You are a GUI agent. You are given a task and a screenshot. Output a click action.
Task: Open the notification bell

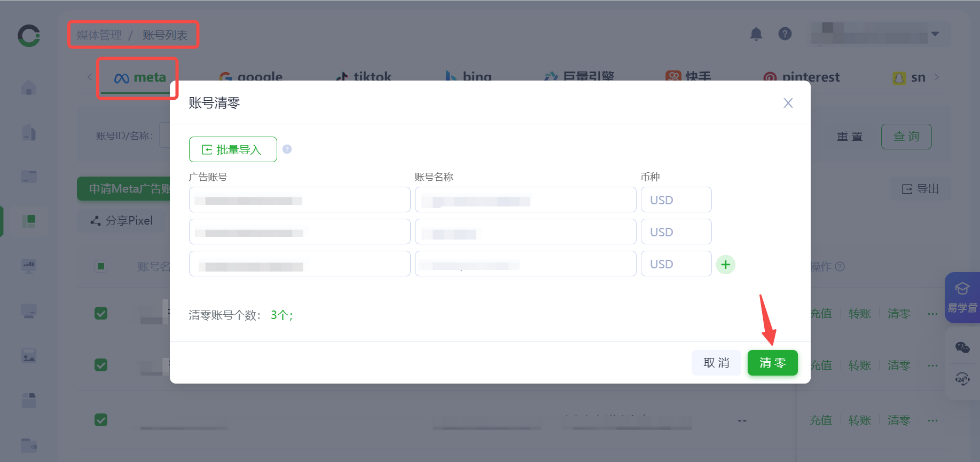click(756, 34)
